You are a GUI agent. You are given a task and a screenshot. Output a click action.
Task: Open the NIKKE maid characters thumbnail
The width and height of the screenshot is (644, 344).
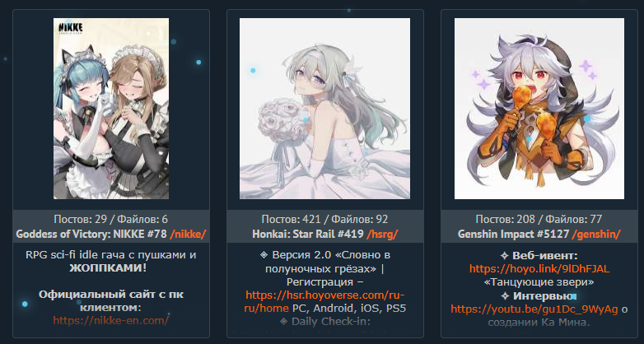[x=111, y=109]
